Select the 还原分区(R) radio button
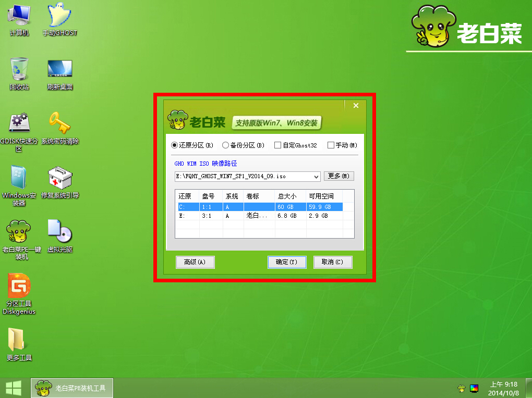 [192, 145]
